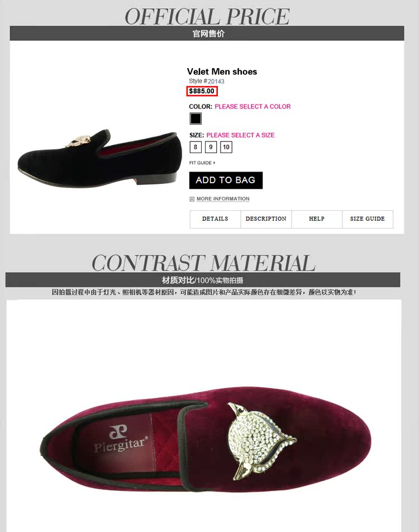Choose shoe size 8

tap(196, 147)
